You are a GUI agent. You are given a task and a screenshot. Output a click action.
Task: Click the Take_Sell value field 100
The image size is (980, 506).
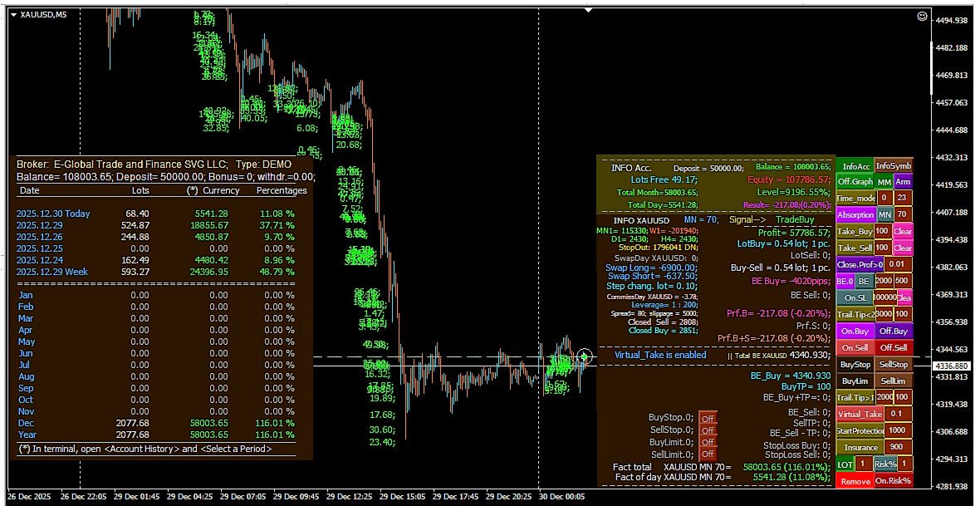883,248
